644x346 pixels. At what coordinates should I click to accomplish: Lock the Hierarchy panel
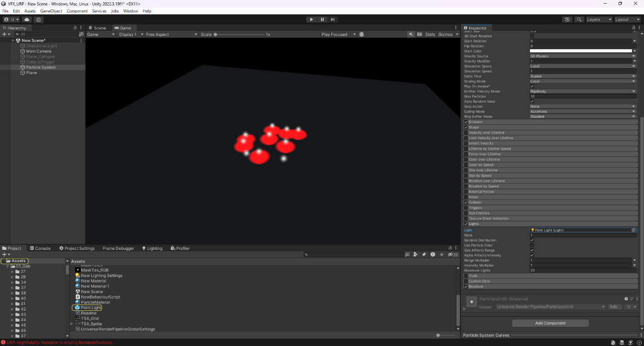[75, 28]
